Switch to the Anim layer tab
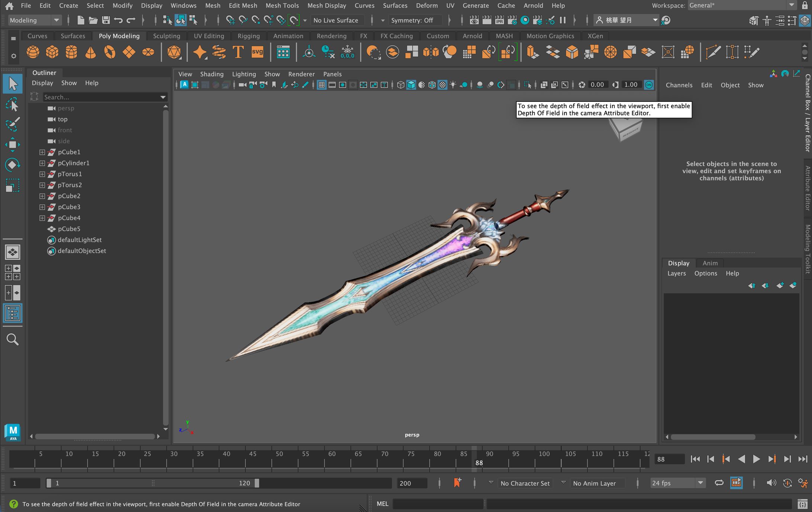Image resolution: width=812 pixels, height=512 pixels. (710, 263)
